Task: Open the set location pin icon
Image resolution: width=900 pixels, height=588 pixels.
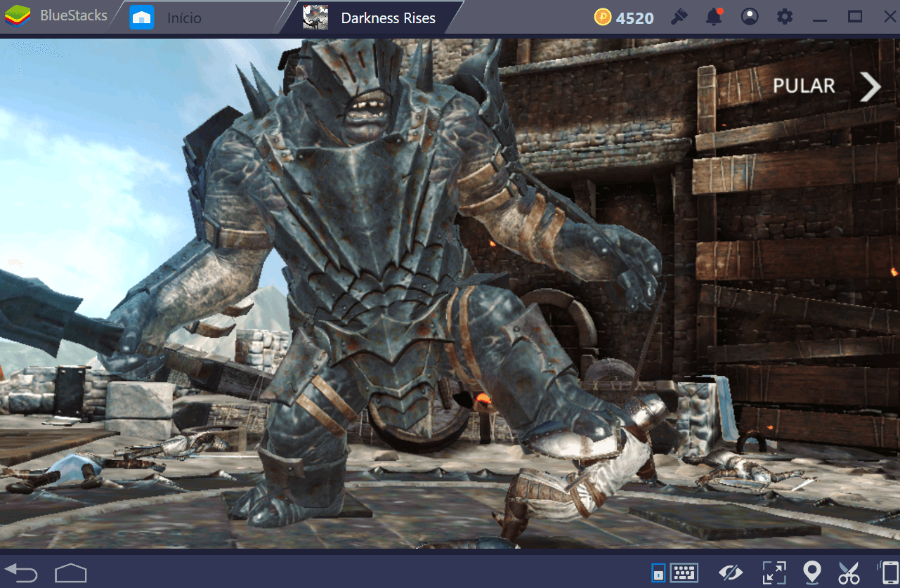Action: [x=812, y=573]
